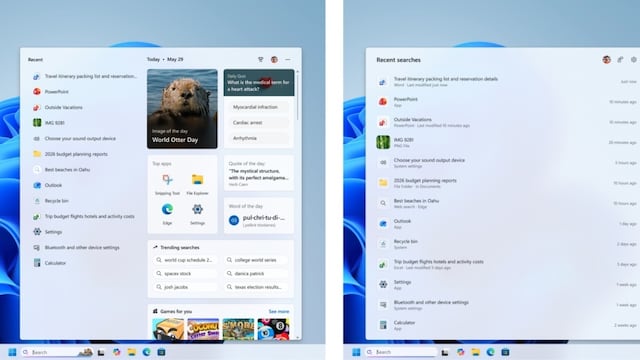Viewport: 640px width, 360px height.
Task: Click the Search box on the right taskbar
Action: (401, 352)
